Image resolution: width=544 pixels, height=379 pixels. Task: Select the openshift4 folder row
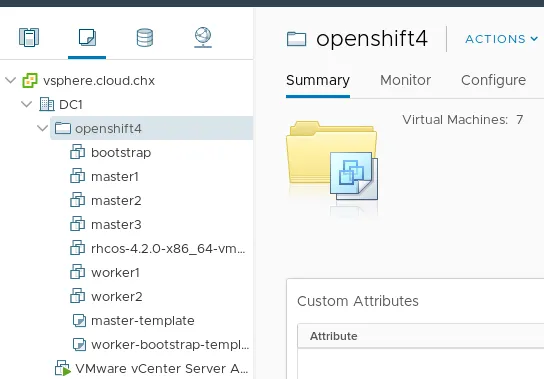[x=152, y=128]
